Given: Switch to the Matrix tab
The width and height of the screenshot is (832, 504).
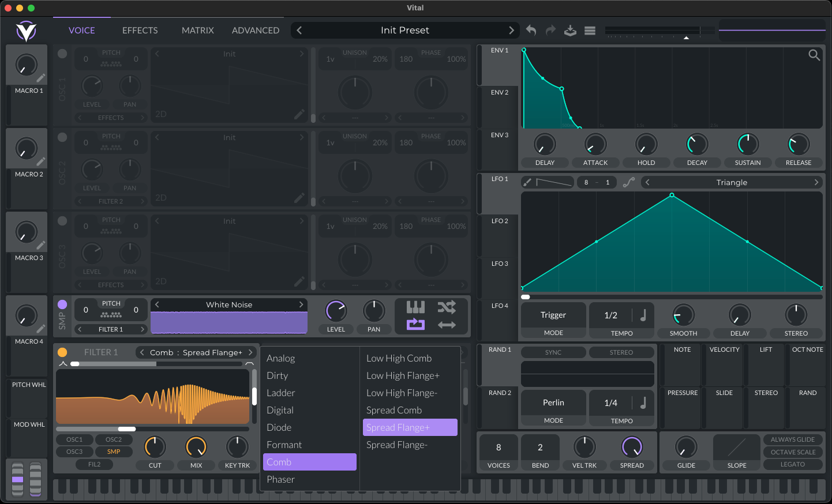Looking at the screenshot, I should 198,31.
